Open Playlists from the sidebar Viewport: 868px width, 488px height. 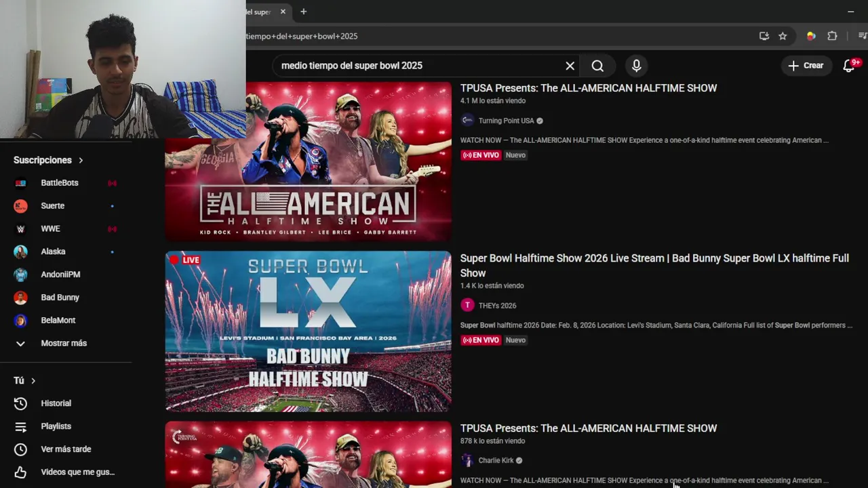[66, 426]
